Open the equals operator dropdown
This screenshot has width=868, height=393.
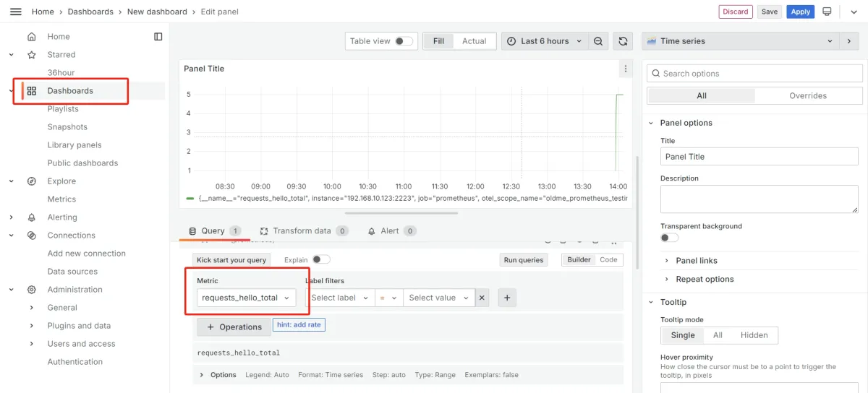pyautogui.click(x=388, y=298)
